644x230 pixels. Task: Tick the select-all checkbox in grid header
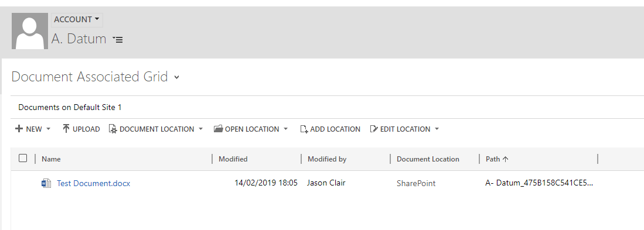tap(23, 158)
